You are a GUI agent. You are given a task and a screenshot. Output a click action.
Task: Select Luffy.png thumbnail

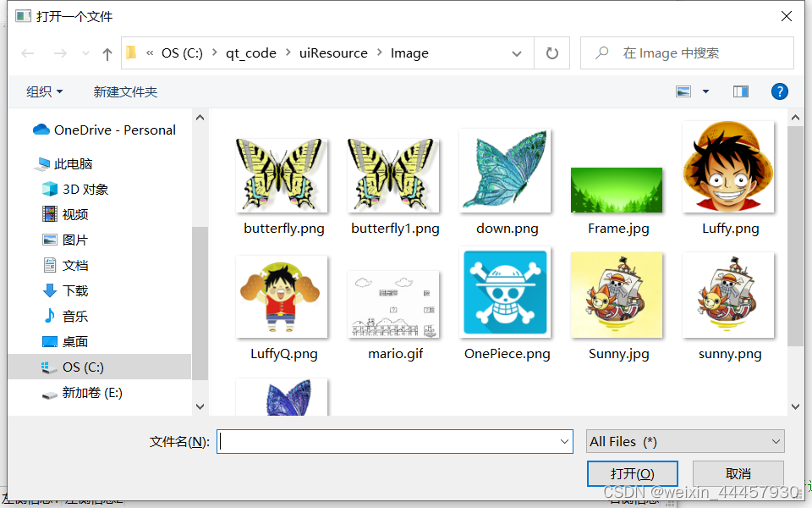point(728,167)
